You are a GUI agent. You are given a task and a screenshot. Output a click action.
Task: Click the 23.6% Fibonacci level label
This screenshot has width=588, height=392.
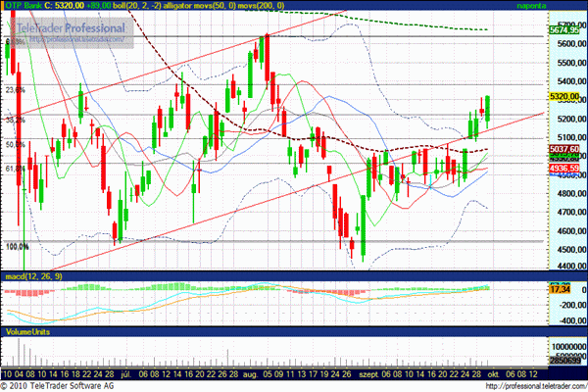(14, 90)
